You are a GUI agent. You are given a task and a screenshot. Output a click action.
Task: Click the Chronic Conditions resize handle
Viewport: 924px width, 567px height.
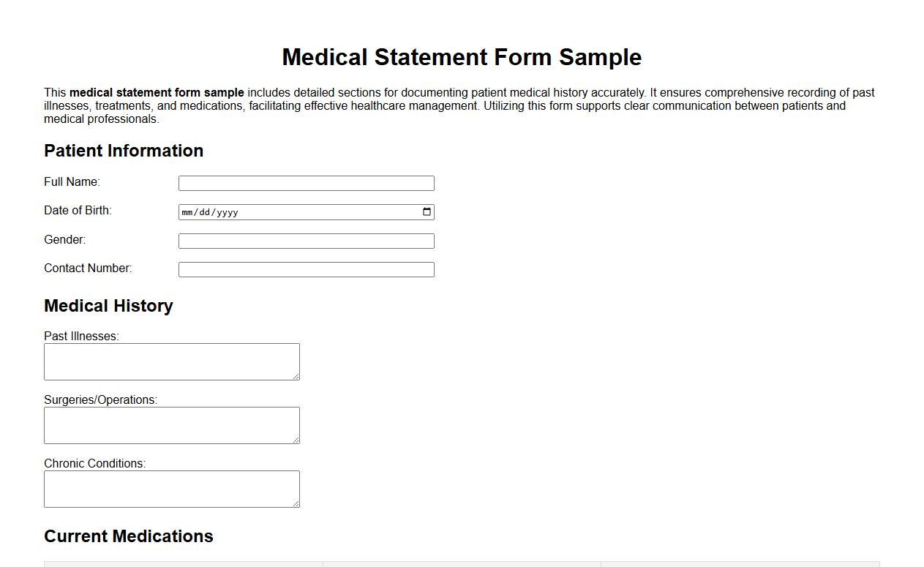coord(297,505)
